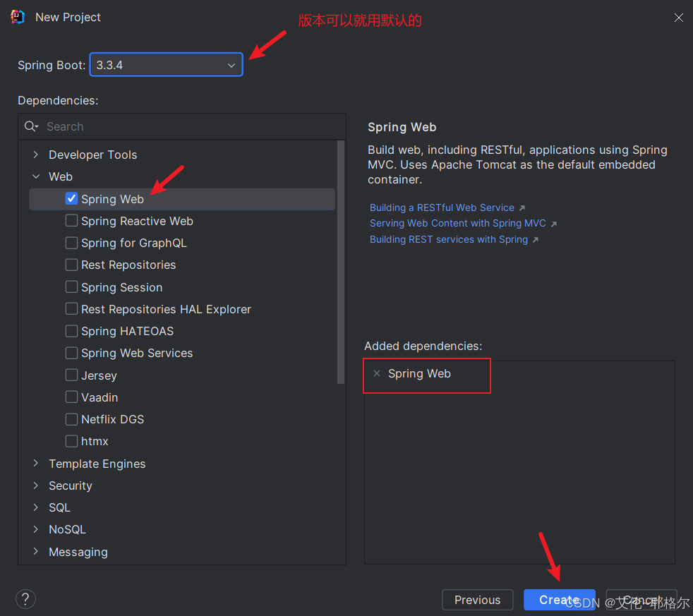Select the Messaging tree label
693x616 pixels.
[78, 552]
